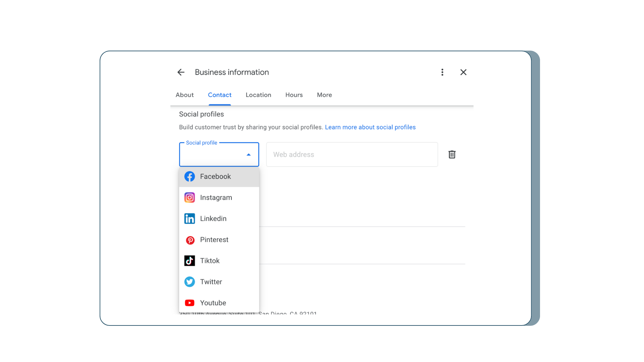
Task: Go back with the left arrow
Action: 181,72
